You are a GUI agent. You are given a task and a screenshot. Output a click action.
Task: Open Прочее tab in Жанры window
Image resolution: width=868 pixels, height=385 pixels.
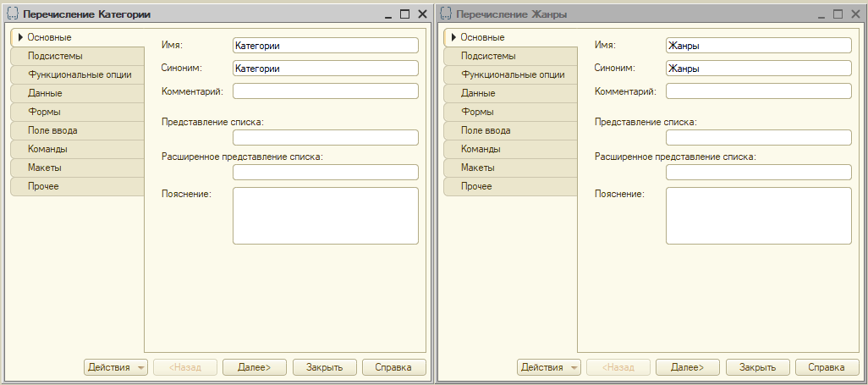tap(510, 186)
